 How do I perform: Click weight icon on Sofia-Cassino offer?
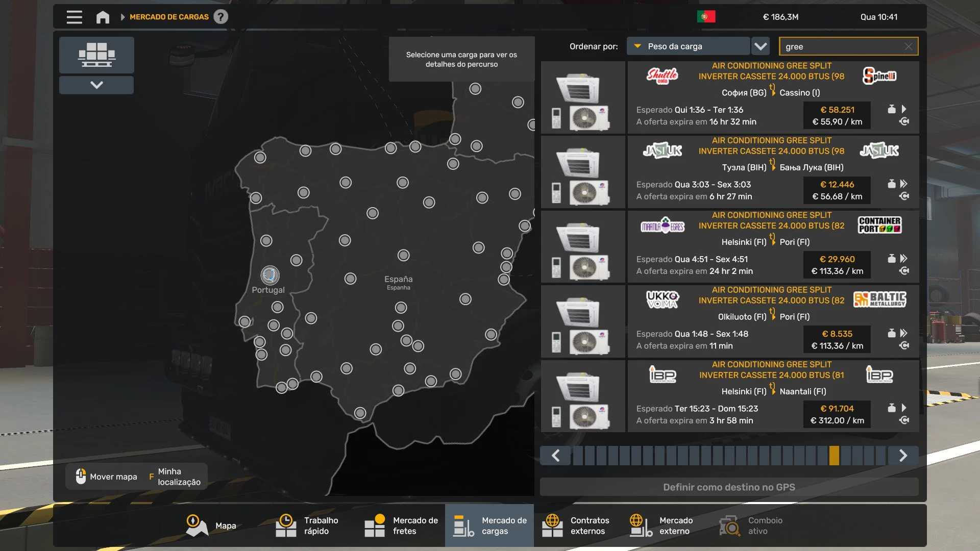coord(891,109)
